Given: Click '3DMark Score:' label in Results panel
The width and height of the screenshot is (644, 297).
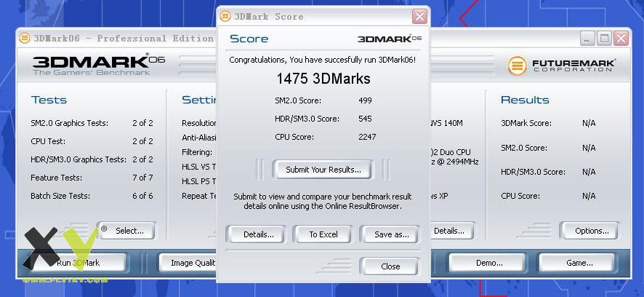Looking at the screenshot, I should click(526, 123).
